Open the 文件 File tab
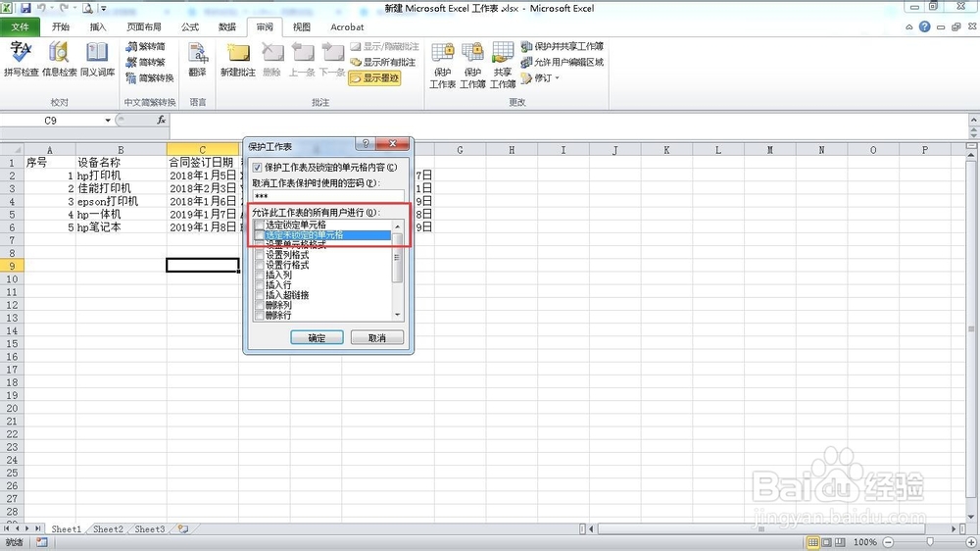Screen dimensions: 980x551 pos(20,26)
